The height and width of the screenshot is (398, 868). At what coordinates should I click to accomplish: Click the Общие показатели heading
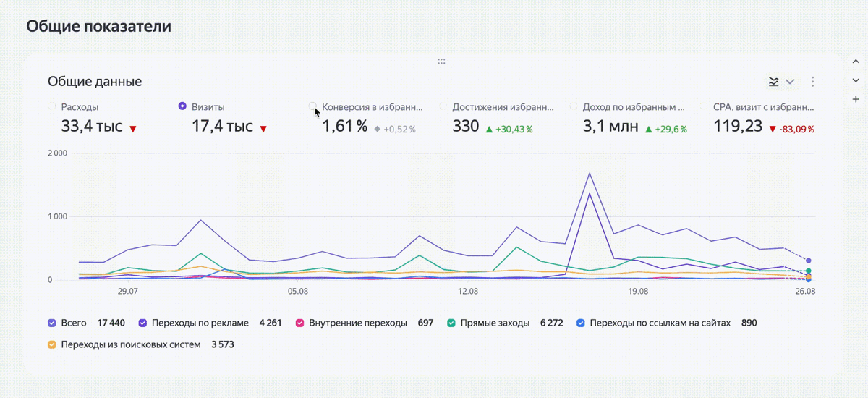pos(99,27)
